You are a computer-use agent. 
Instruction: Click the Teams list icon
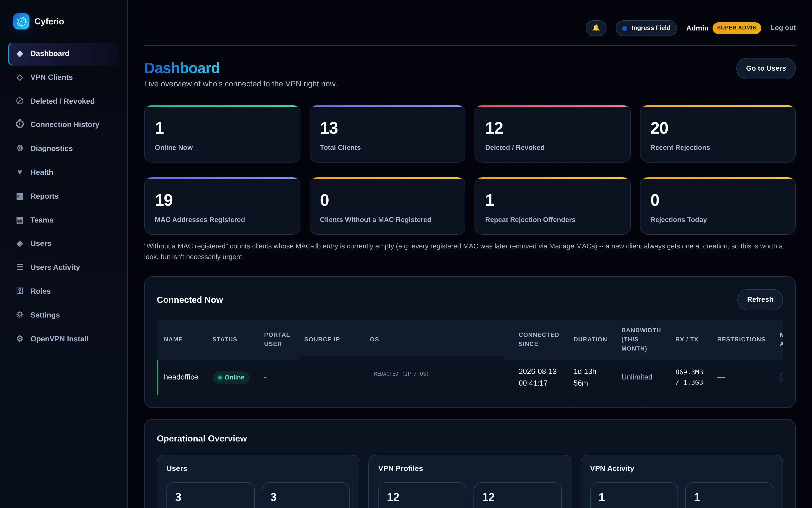tap(20, 220)
